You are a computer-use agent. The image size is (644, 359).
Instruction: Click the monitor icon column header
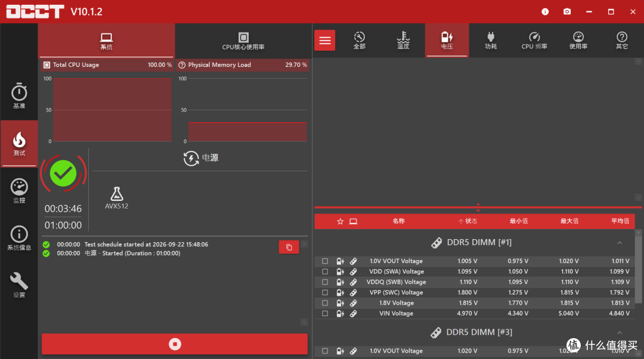[353, 221]
